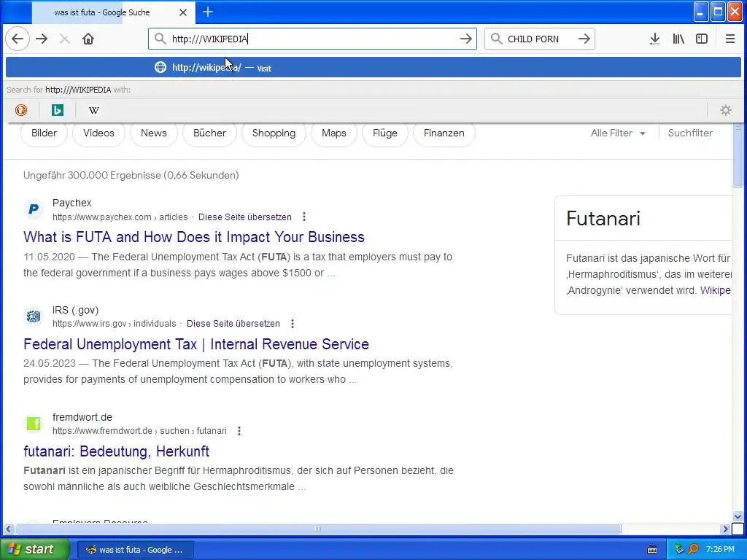Stop loading with the X toolbar button
This screenshot has width=747, height=560.
pyautogui.click(x=64, y=39)
